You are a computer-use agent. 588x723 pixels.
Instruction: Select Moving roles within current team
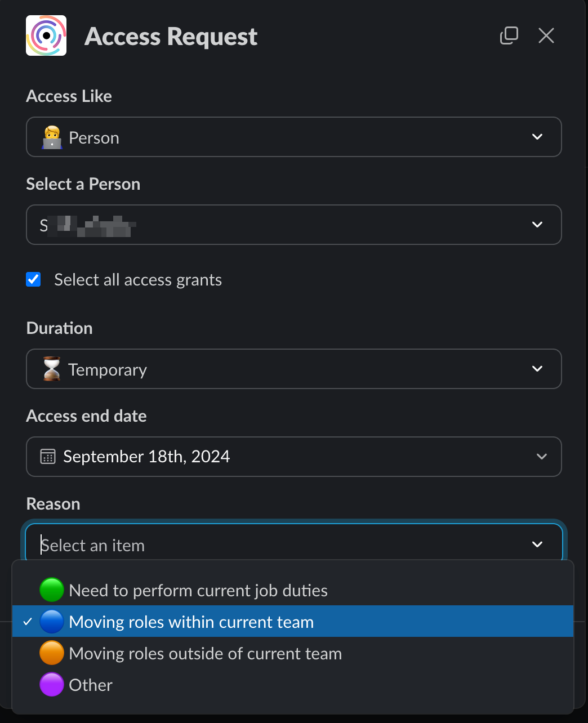point(191,622)
